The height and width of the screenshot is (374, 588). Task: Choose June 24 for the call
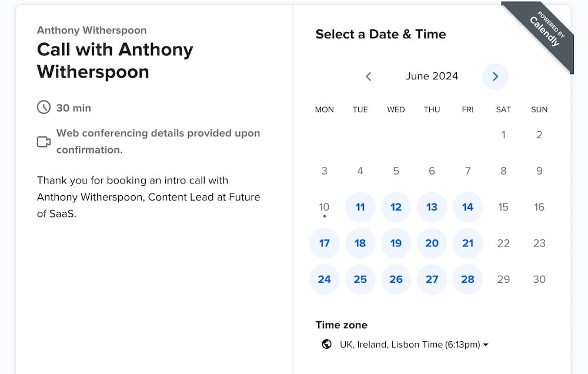(324, 279)
